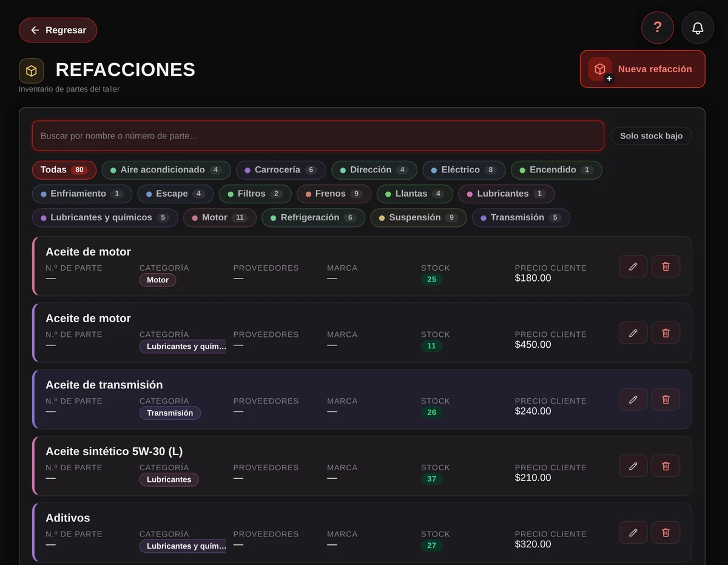
Task: Click stock badge 25
Action: click(432, 280)
